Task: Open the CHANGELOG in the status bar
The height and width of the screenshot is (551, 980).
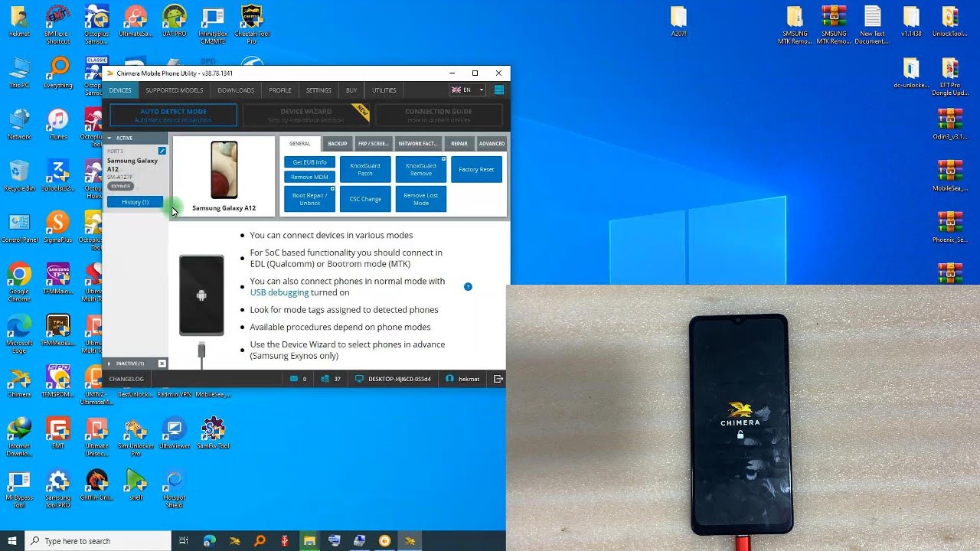Action: pyautogui.click(x=126, y=379)
